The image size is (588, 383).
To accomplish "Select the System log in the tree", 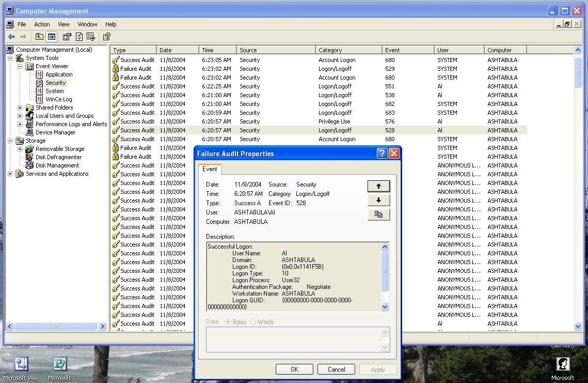I will pos(54,91).
